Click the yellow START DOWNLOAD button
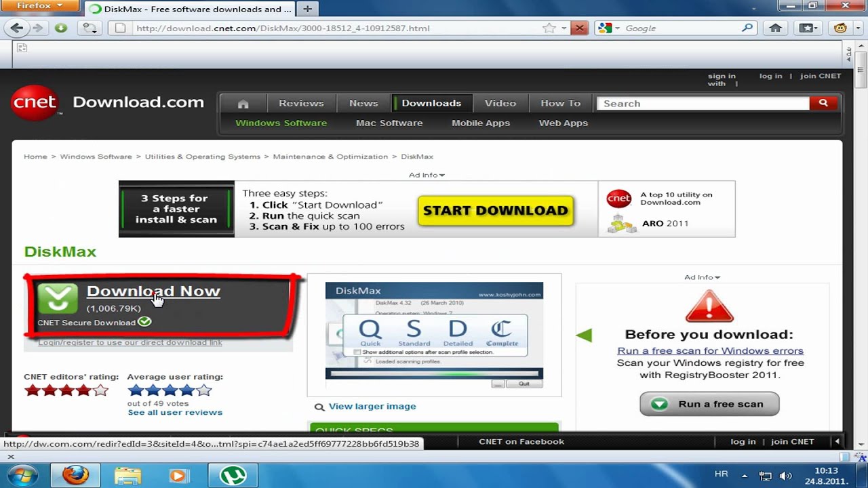The height and width of the screenshot is (488, 868). click(496, 211)
